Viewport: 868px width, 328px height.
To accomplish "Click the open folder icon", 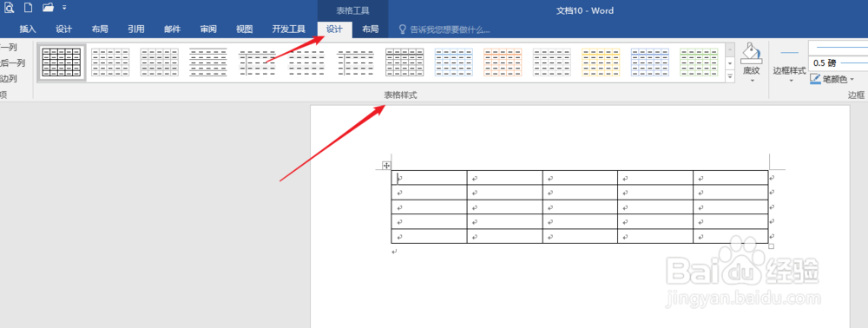I will (48, 8).
